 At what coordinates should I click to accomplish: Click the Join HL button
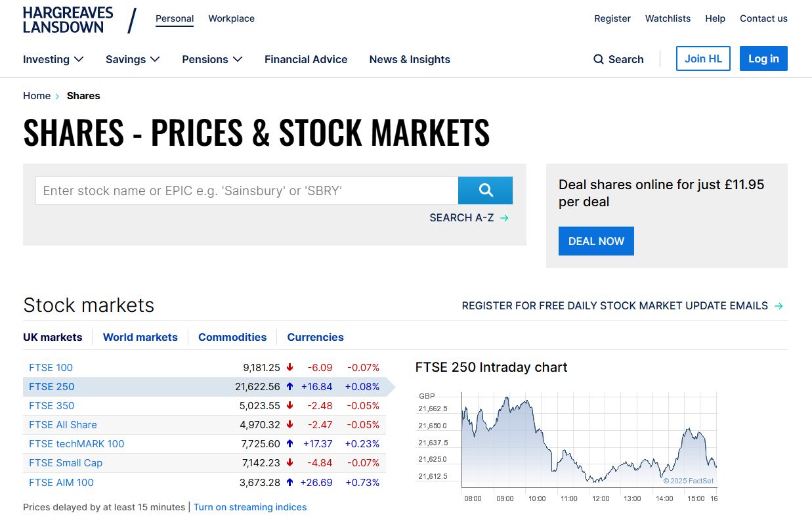pyautogui.click(x=703, y=58)
